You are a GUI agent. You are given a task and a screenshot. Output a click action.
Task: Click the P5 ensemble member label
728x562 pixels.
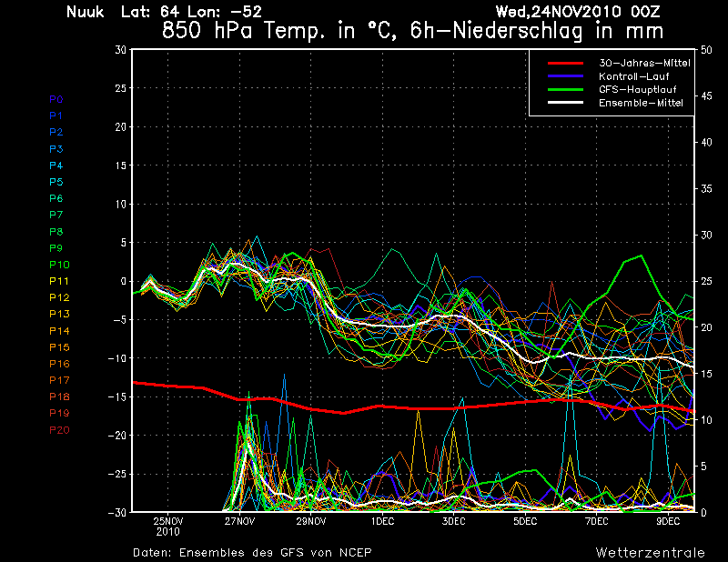[x=56, y=182]
